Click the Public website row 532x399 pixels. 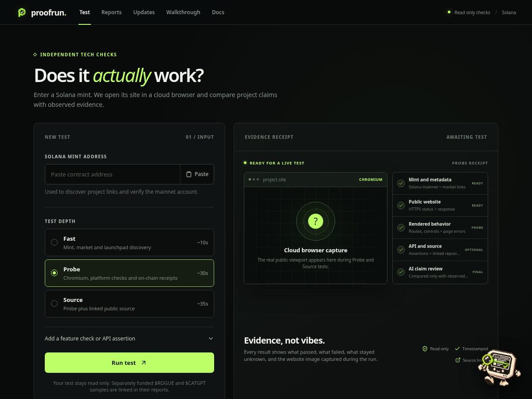coord(440,205)
